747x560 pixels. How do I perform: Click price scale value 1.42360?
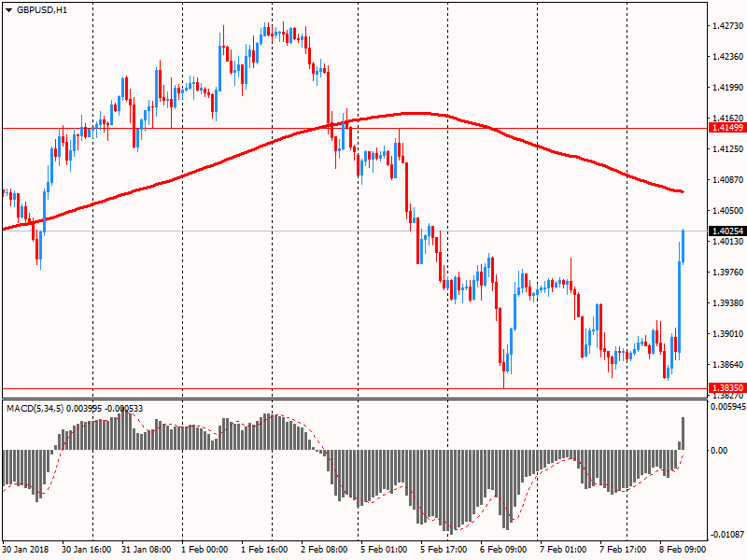click(x=727, y=57)
